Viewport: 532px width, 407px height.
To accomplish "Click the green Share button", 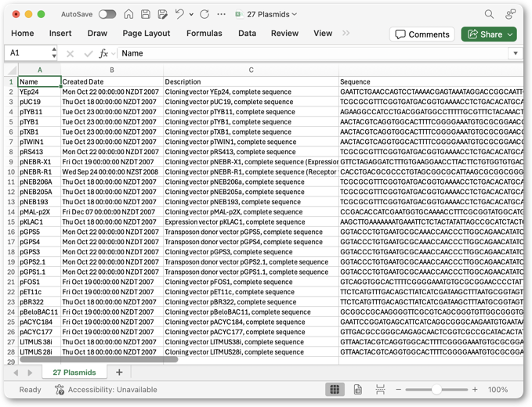I will point(489,34).
